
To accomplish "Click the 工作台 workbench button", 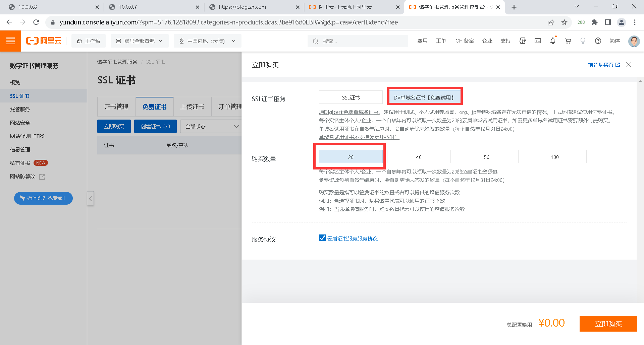I will click(x=89, y=41).
